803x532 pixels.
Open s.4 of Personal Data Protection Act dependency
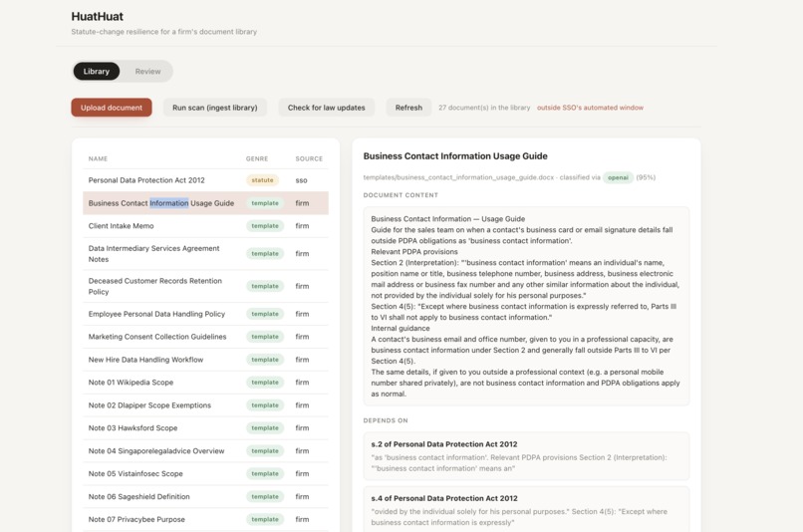point(526,509)
